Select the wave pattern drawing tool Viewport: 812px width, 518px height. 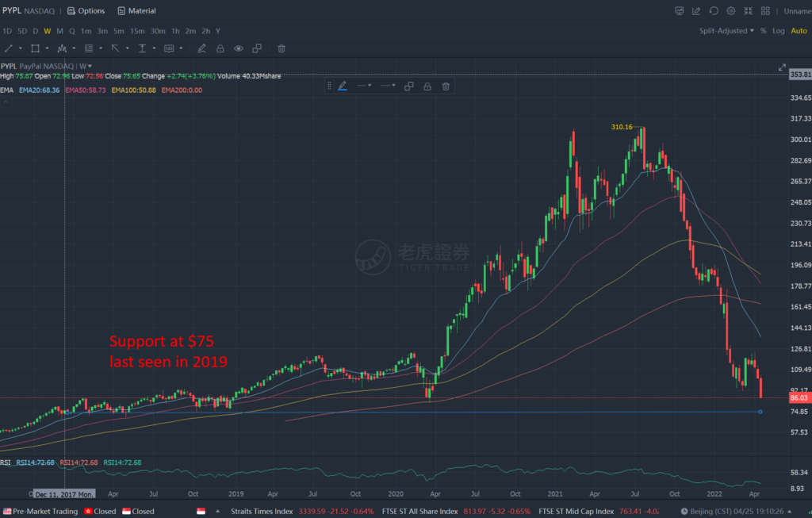[62, 48]
